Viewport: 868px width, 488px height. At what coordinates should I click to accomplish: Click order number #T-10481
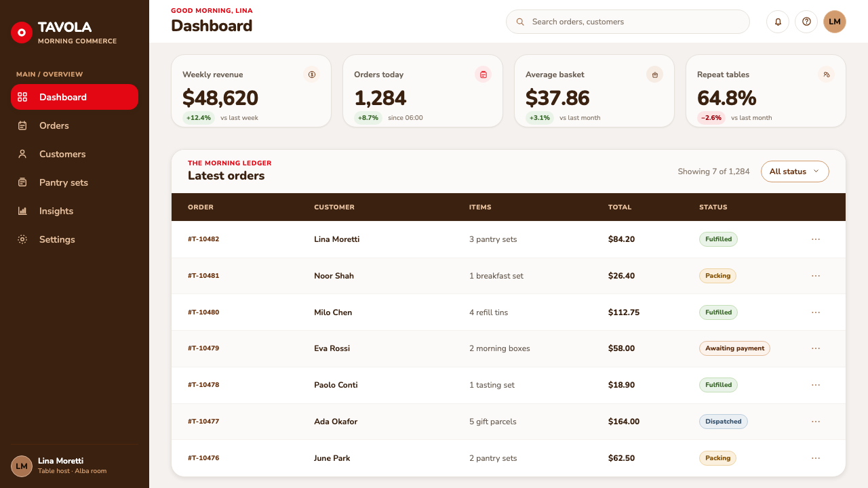(203, 276)
